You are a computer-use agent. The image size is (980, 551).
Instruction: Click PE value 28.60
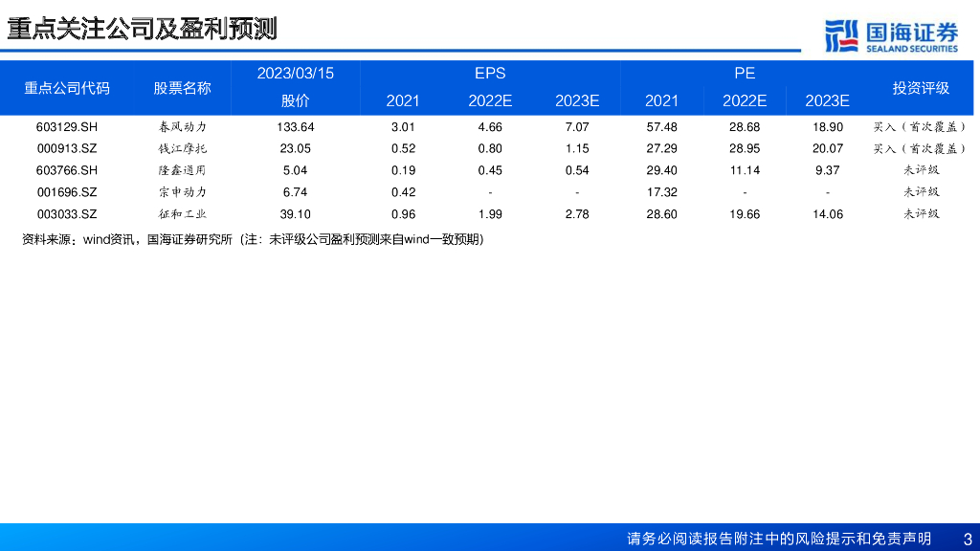click(662, 214)
